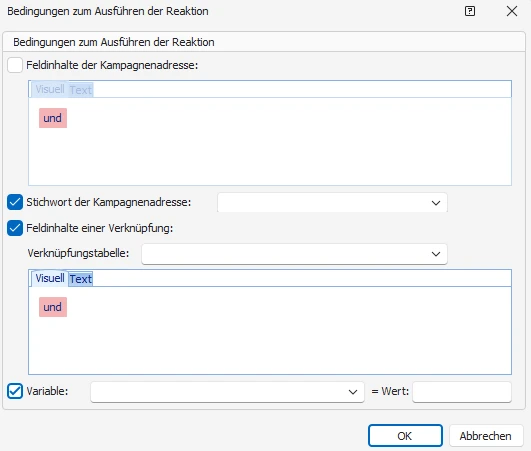Confirm with the OK button
531x451 pixels.
tap(405, 436)
